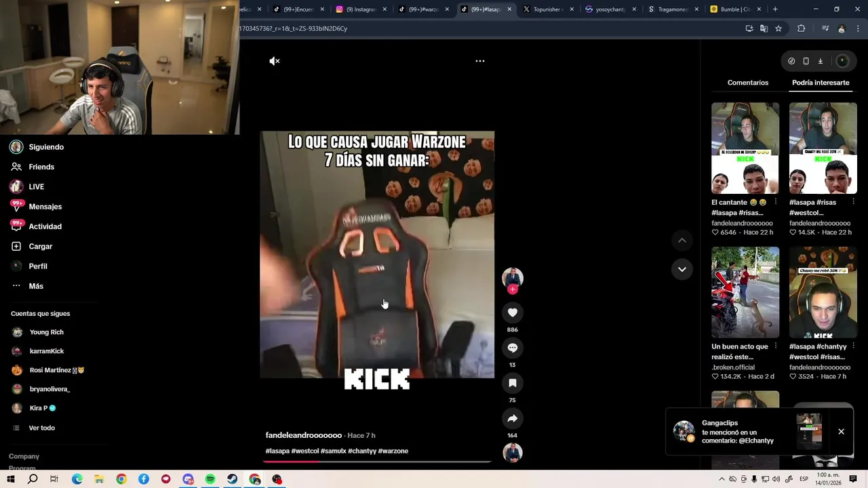Open Actividad notifications in the sidebar
The height and width of the screenshot is (488, 868).
click(45, 226)
